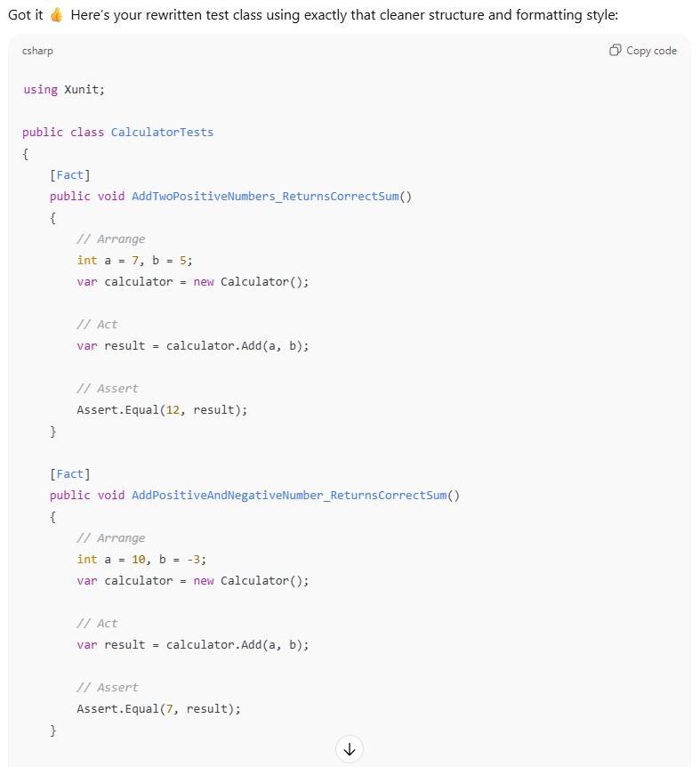Click the line int a = 7, b = 5

(x=134, y=260)
